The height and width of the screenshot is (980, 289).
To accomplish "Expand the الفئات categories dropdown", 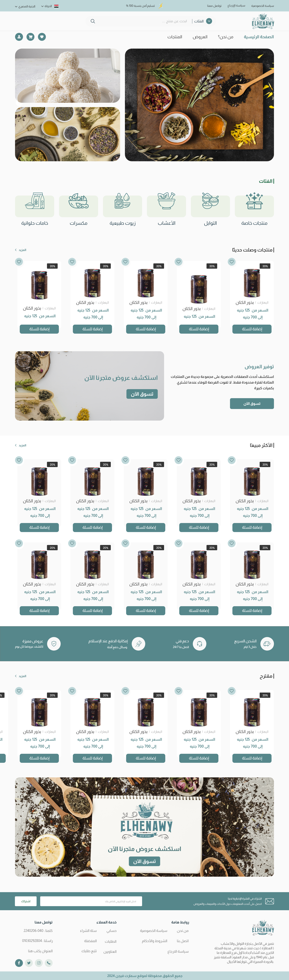I will [203, 21].
